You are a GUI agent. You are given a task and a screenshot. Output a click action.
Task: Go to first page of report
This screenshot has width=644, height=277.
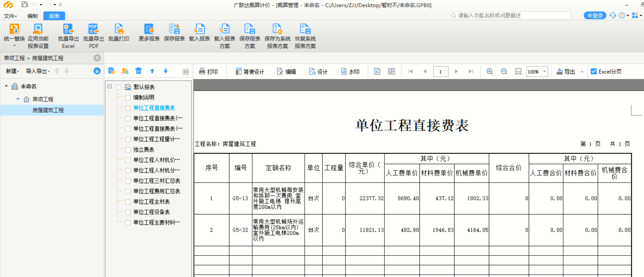point(410,72)
